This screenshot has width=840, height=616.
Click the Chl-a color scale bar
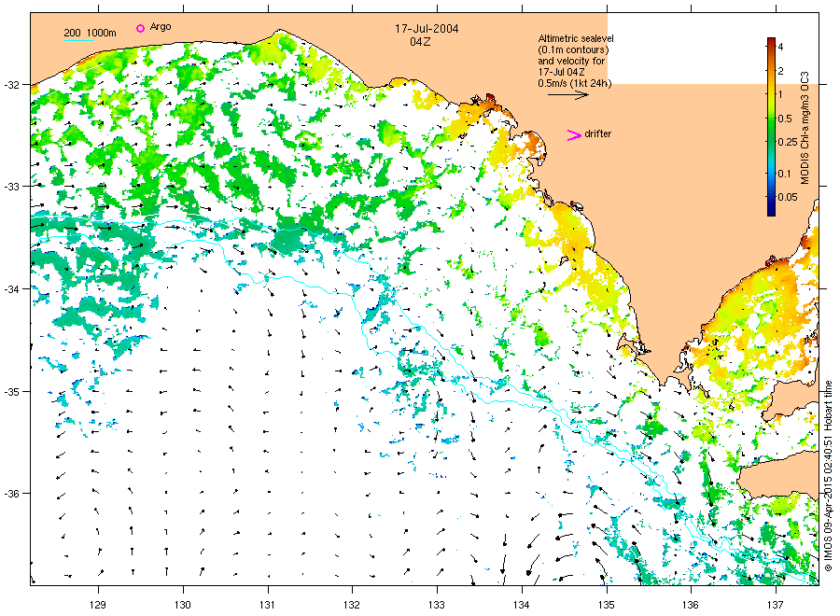(771, 127)
